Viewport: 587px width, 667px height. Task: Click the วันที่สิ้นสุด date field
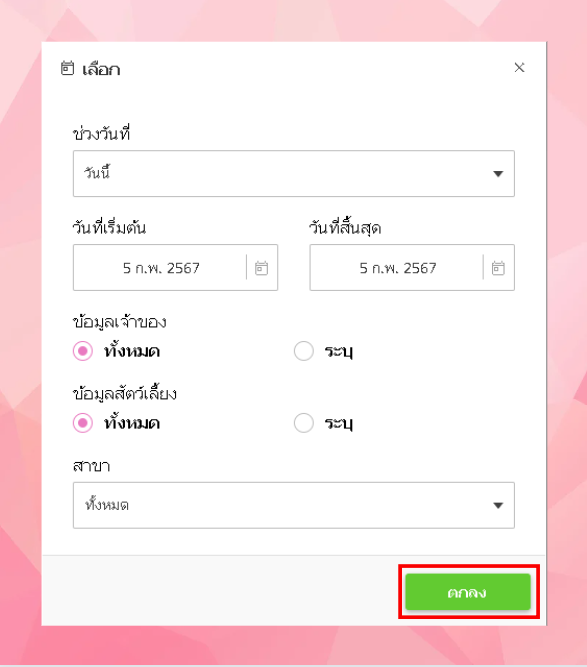(x=412, y=268)
